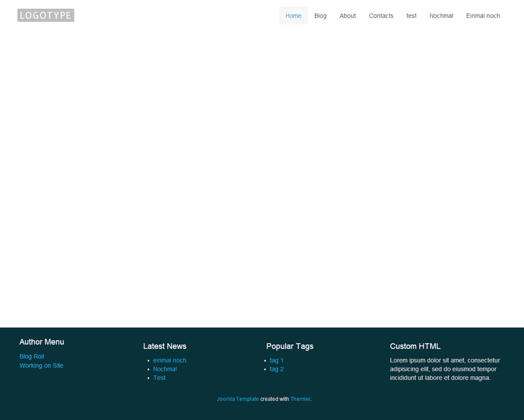Open Einmal noch in the header navigation
This screenshot has height=420, width=524.
point(483,16)
